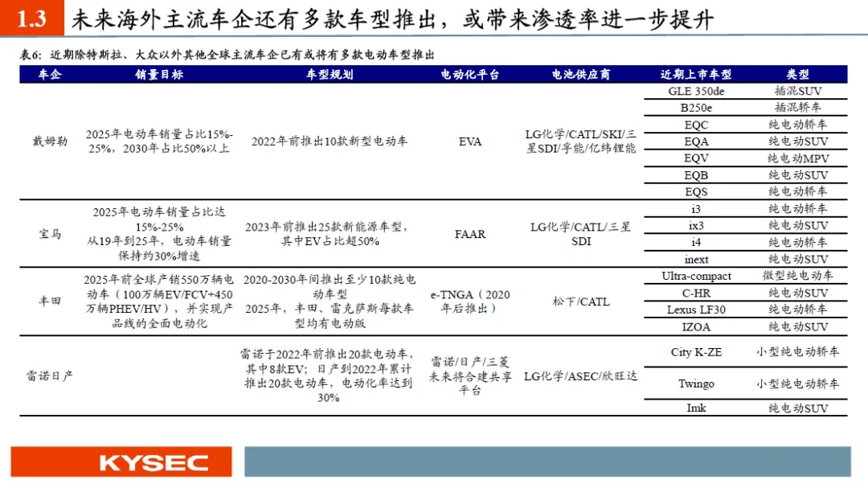Click the i3 model cell
This screenshot has width=868, height=488.
click(696, 209)
